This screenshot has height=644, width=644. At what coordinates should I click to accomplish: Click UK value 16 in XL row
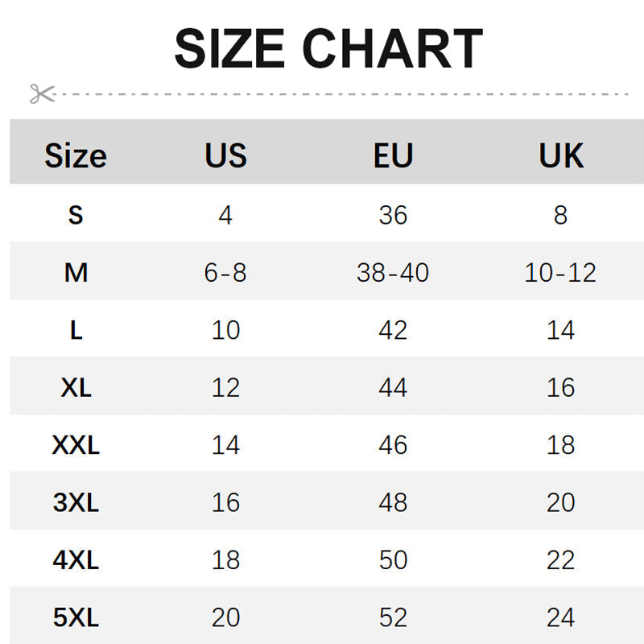pos(561,387)
